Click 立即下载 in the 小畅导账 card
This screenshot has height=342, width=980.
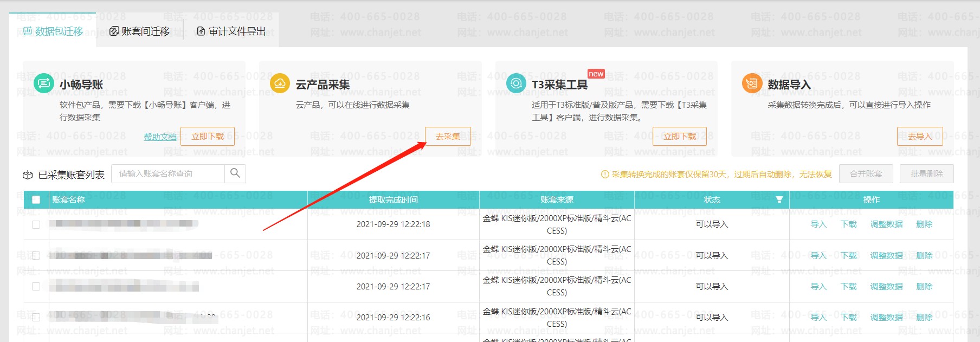click(208, 137)
